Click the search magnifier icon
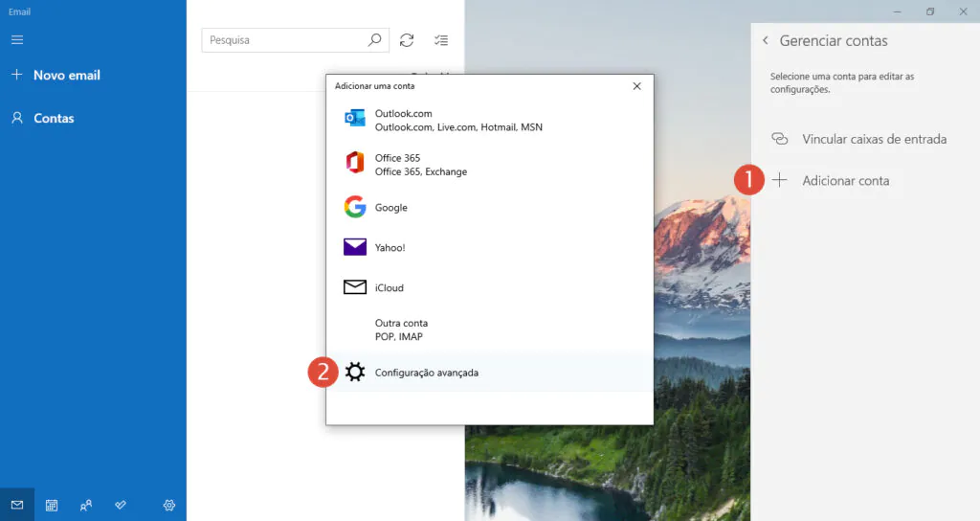The image size is (980, 521). click(x=374, y=40)
